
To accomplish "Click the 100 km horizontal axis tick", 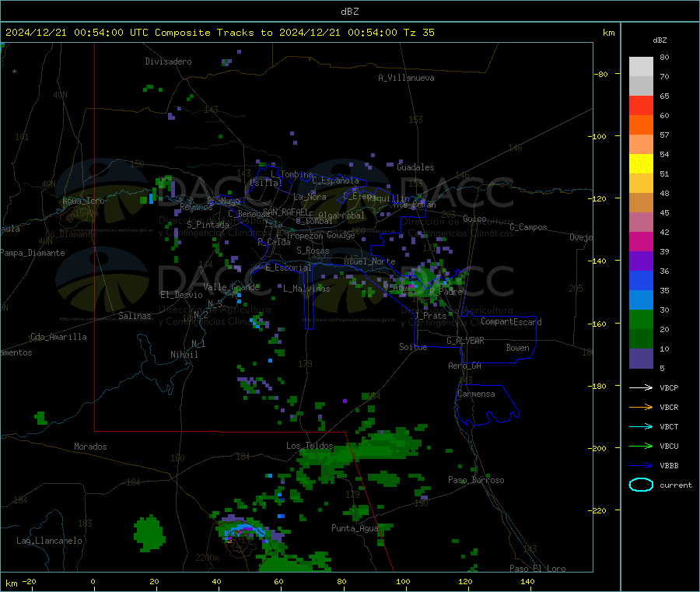I will point(404,581).
